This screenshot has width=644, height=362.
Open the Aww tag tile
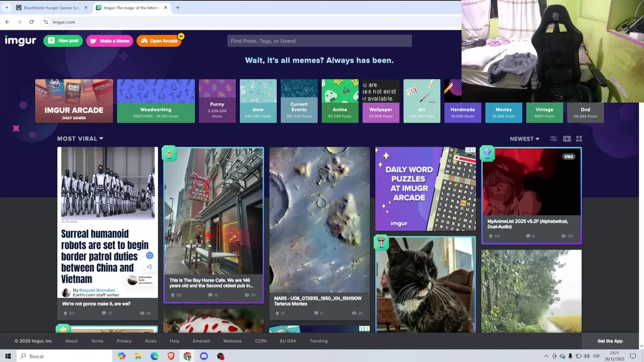258,101
